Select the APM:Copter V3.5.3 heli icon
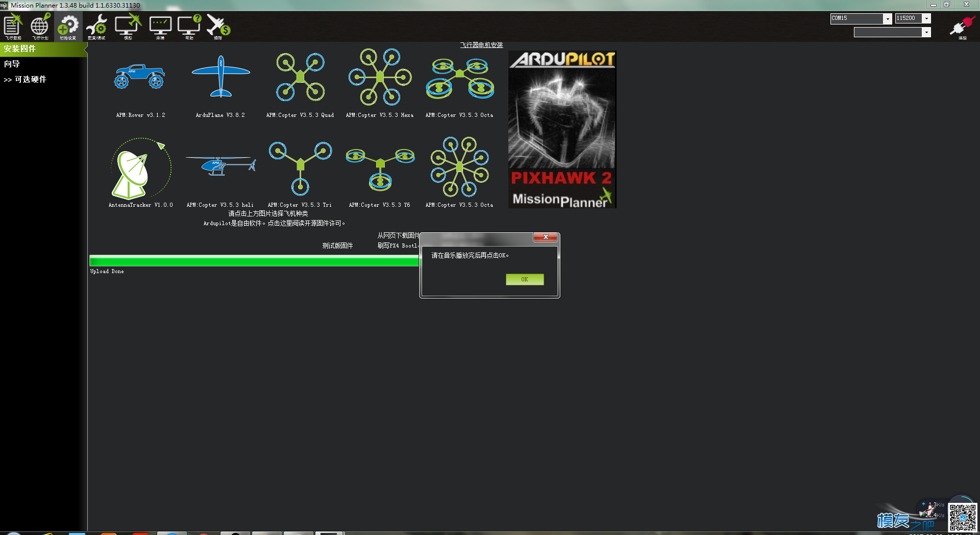The image size is (980, 535). coord(220,166)
